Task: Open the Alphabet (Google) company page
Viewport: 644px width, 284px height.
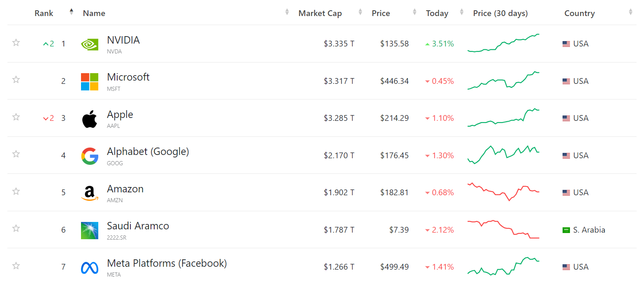Action: tap(148, 152)
